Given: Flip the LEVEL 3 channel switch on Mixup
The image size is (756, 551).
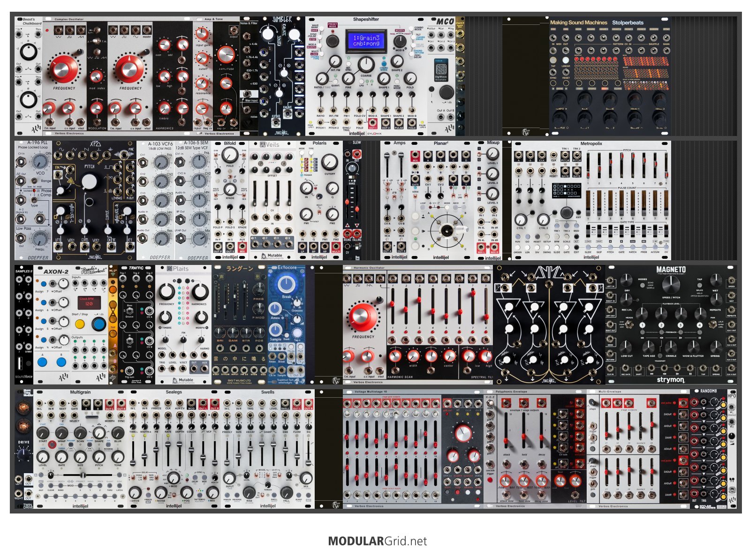Looking at the screenshot, I should 479,195.
